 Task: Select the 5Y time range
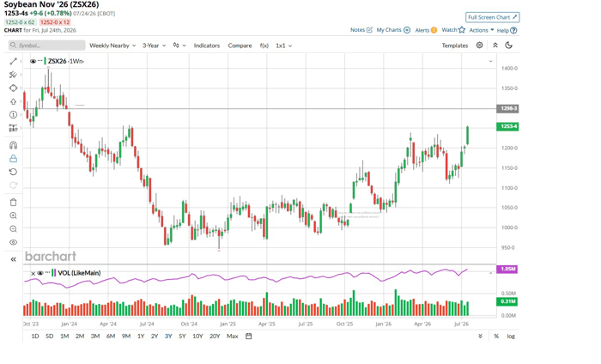(182, 336)
